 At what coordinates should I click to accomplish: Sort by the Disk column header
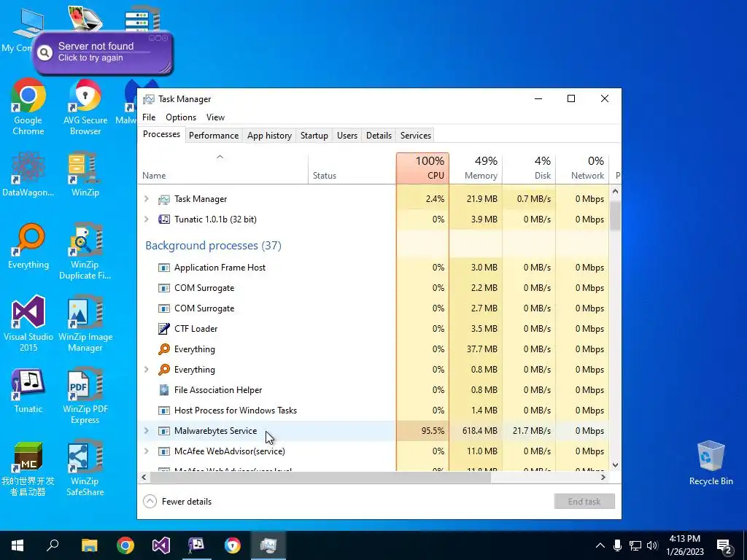[x=530, y=168]
